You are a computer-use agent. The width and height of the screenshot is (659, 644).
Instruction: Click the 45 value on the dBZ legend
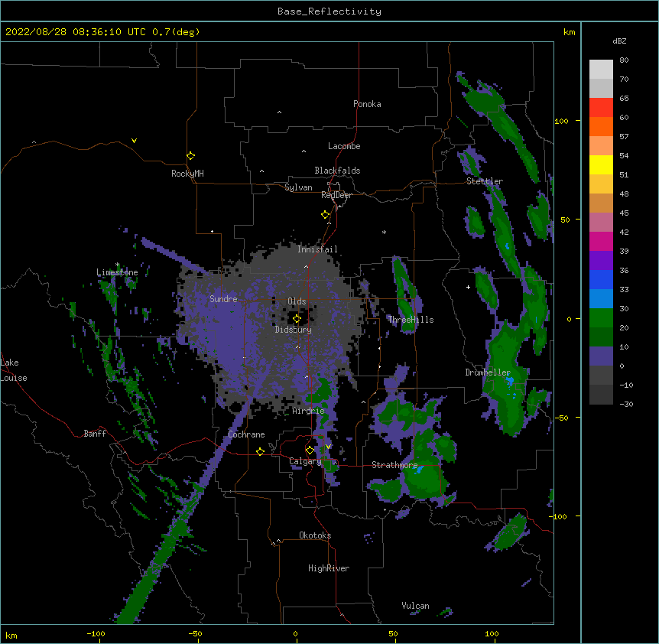click(x=624, y=213)
